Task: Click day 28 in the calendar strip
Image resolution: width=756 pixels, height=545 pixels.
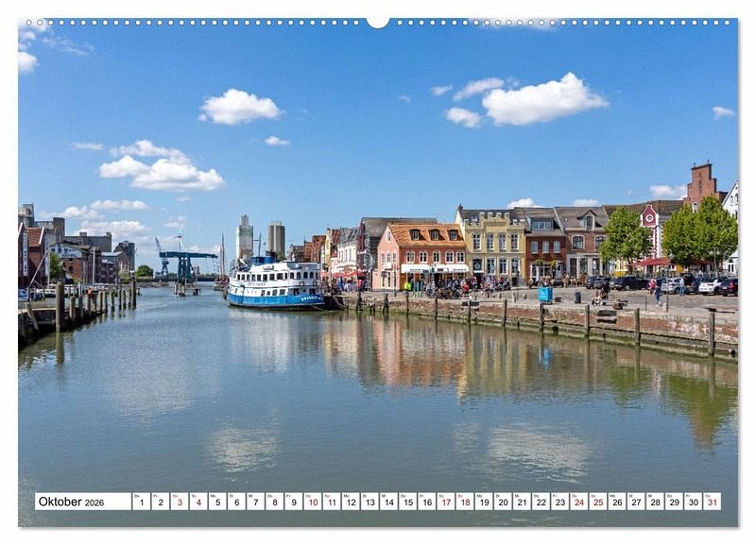Action: tap(656, 502)
